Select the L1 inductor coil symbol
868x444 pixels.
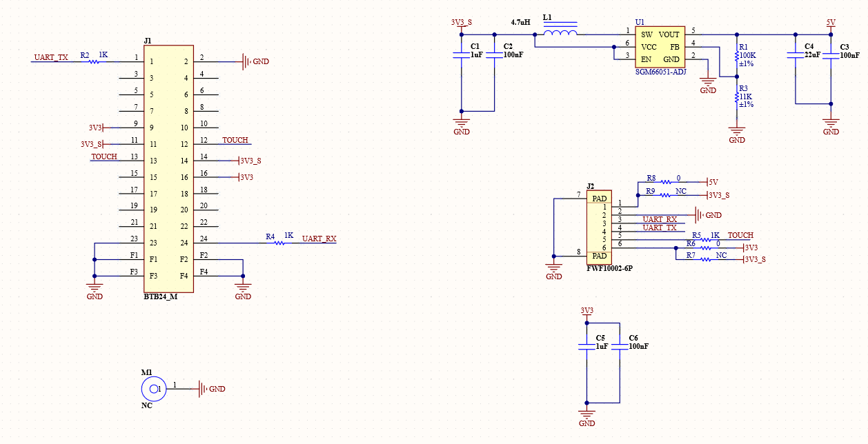tap(560, 33)
